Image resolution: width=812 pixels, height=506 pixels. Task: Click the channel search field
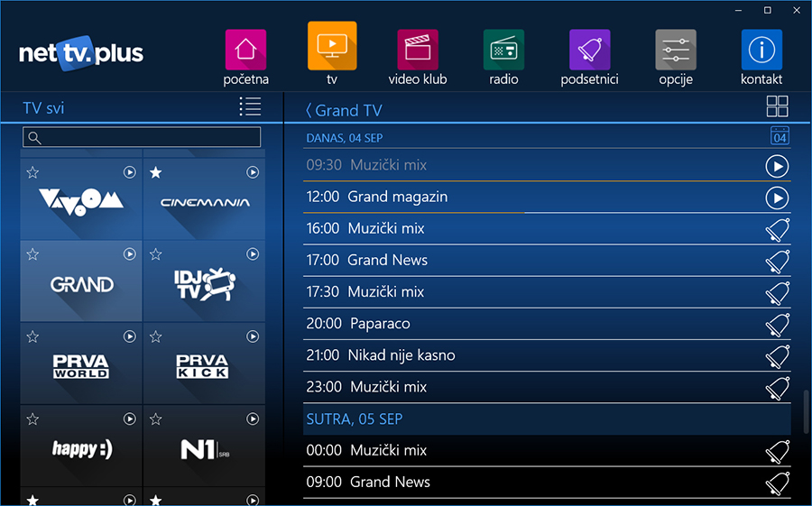[142, 137]
